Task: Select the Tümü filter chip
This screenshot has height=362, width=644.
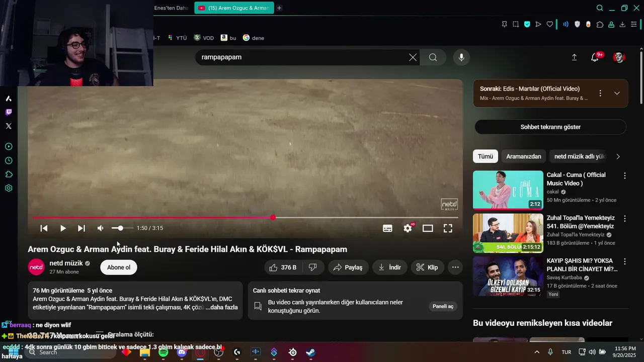Action: [486, 156]
